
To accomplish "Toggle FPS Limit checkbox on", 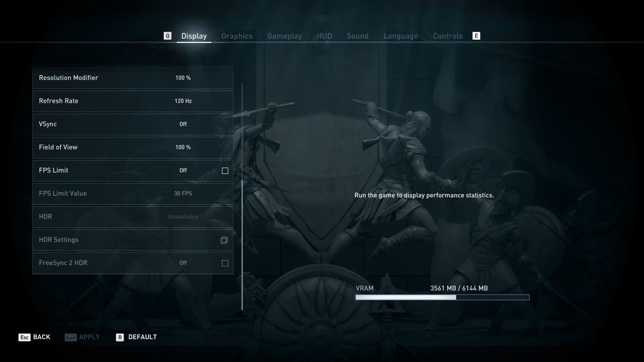I will pyautogui.click(x=224, y=171).
